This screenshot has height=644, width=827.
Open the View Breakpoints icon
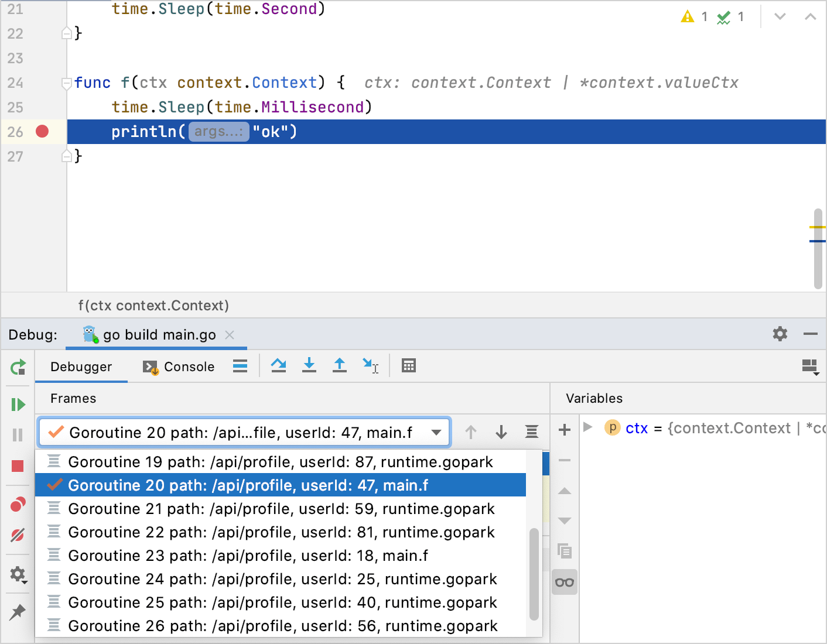click(18, 504)
